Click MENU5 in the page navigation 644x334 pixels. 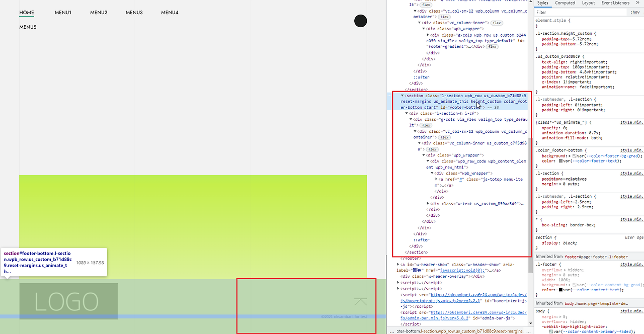coord(28,27)
